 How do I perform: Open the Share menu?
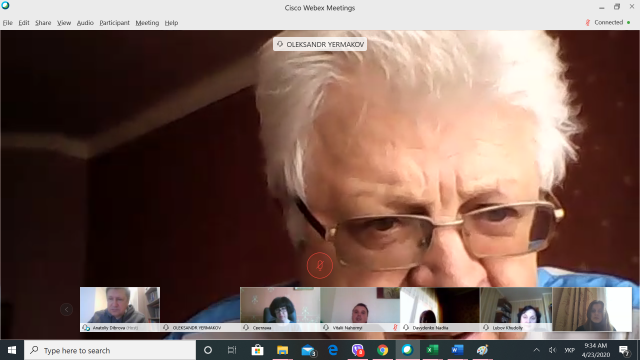click(43, 23)
